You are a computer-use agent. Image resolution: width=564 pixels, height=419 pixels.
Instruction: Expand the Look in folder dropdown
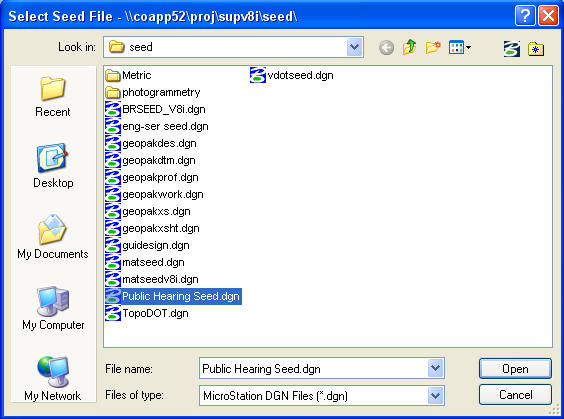(x=354, y=47)
